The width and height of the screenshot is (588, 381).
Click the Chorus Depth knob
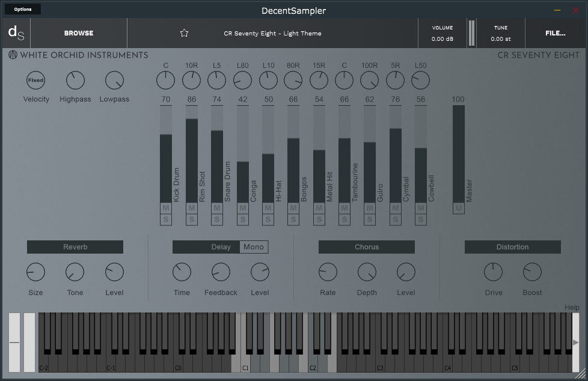pyautogui.click(x=367, y=272)
